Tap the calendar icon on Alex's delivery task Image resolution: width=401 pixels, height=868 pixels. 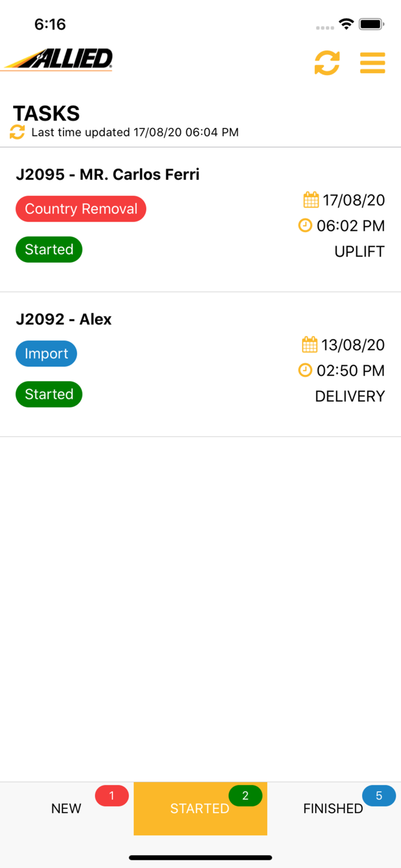311,344
